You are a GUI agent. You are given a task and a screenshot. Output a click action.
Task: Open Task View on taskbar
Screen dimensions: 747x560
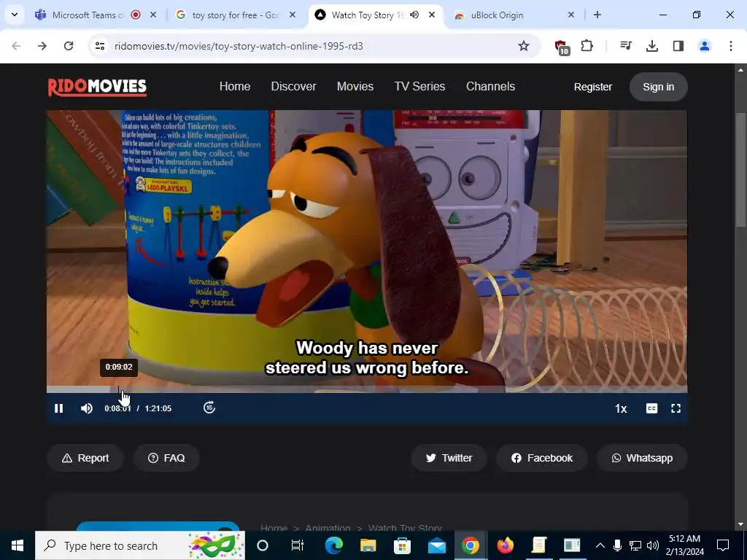pos(298,545)
